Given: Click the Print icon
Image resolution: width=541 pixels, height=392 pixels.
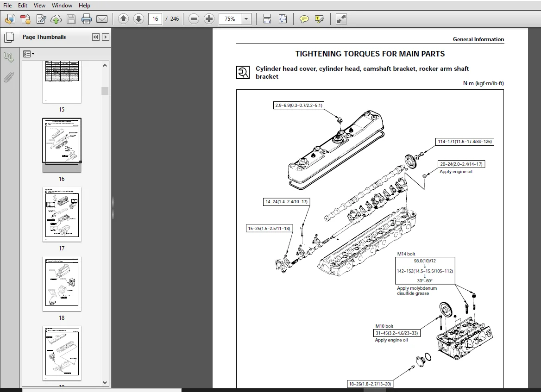Looking at the screenshot, I should (x=86, y=19).
